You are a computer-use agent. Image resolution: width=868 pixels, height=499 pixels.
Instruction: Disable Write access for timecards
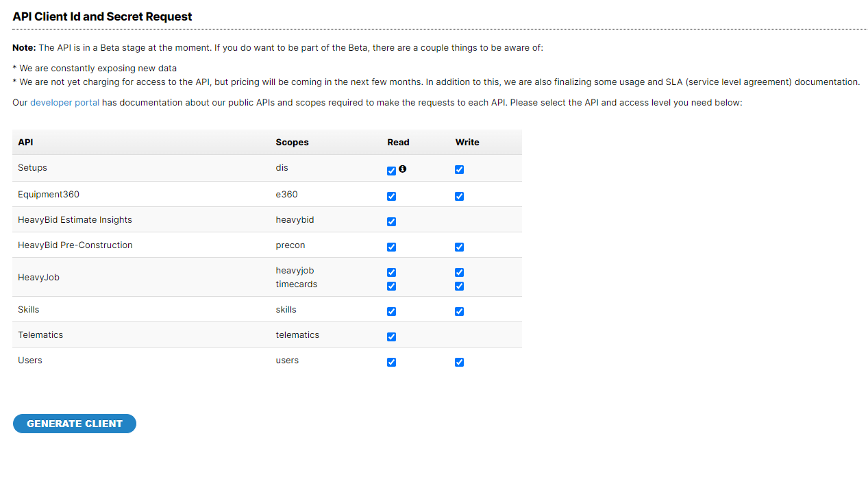pos(459,286)
